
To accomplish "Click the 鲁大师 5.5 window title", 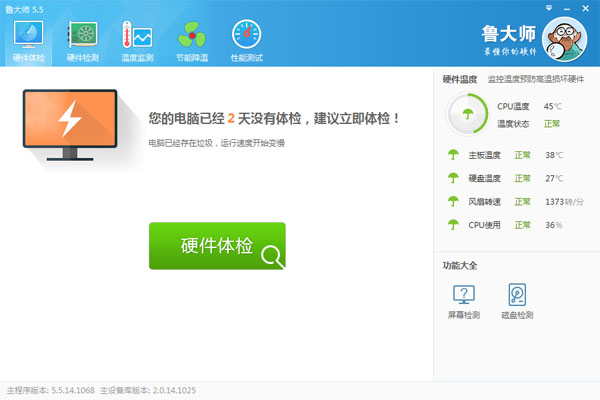I will 24,10.
